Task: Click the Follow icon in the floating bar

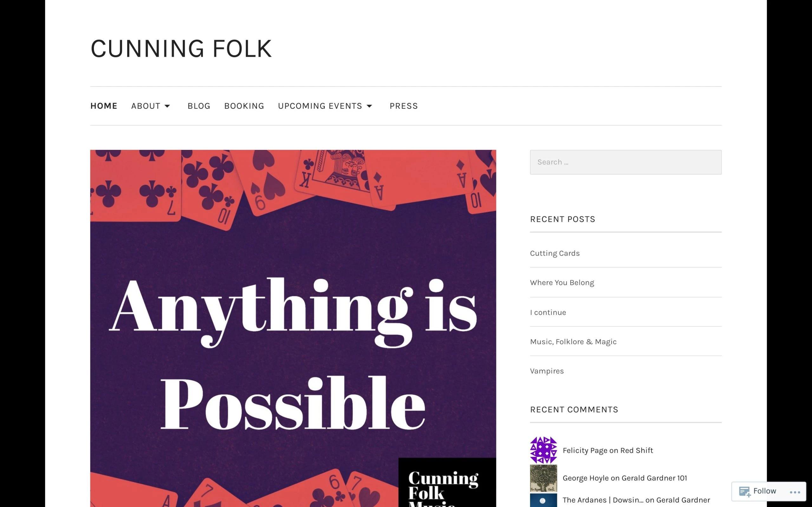Action: (744, 491)
